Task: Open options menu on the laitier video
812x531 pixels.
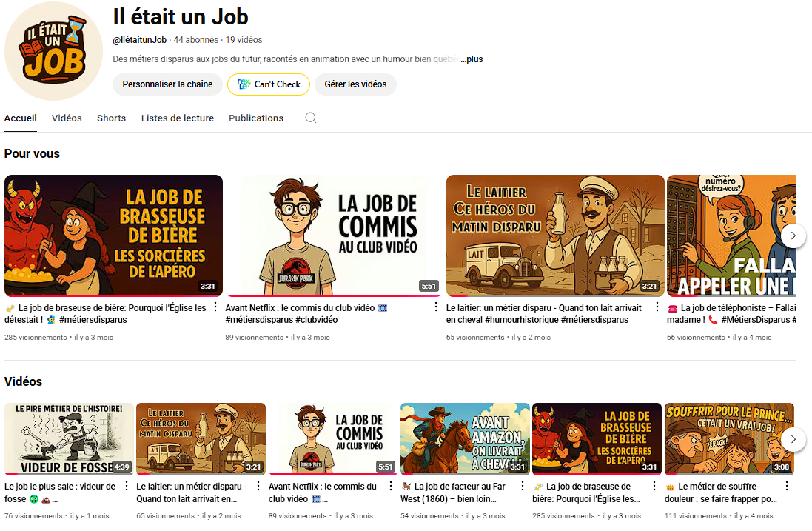Action: 657,305
